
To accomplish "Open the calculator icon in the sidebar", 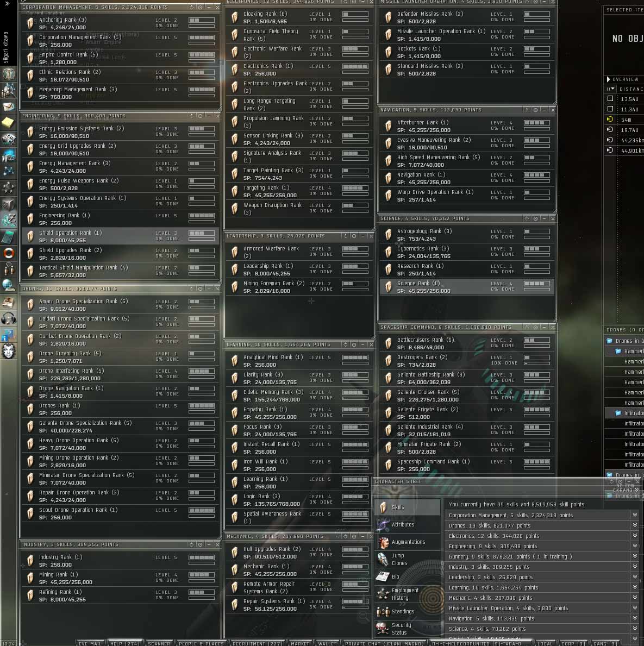I will 9,237.
